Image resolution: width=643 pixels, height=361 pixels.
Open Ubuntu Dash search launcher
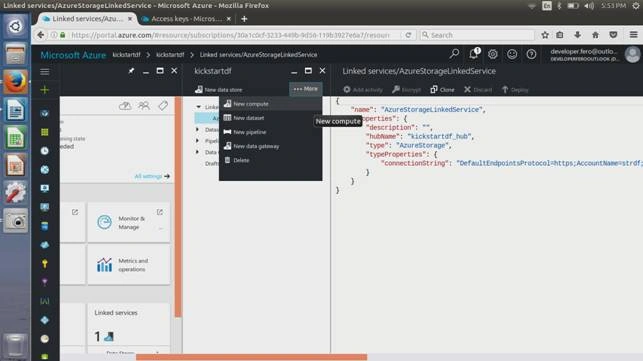click(x=16, y=26)
